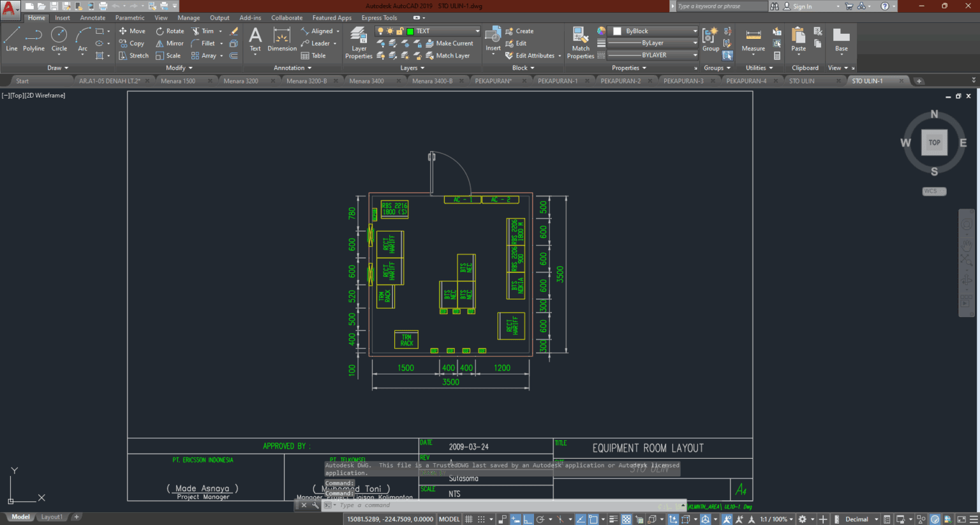Select the Polyline tool
Viewport: 980px width, 525px height.
coord(34,40)
